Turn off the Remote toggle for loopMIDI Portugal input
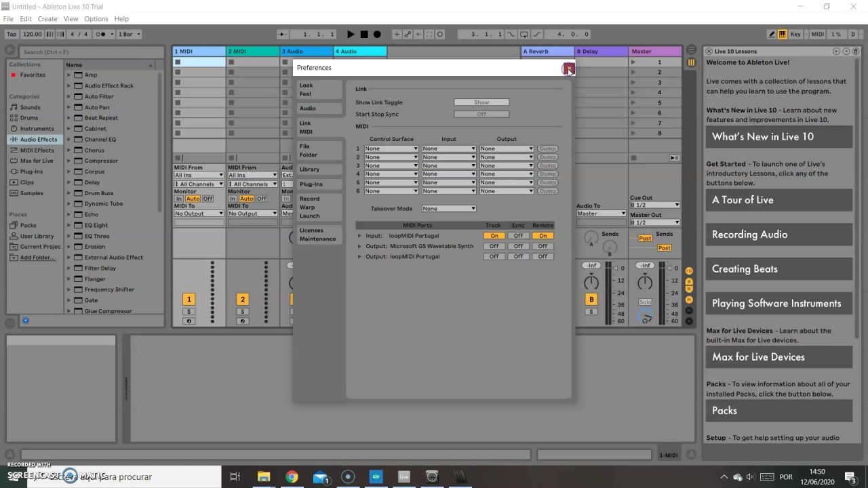 (x=542, y=235)
